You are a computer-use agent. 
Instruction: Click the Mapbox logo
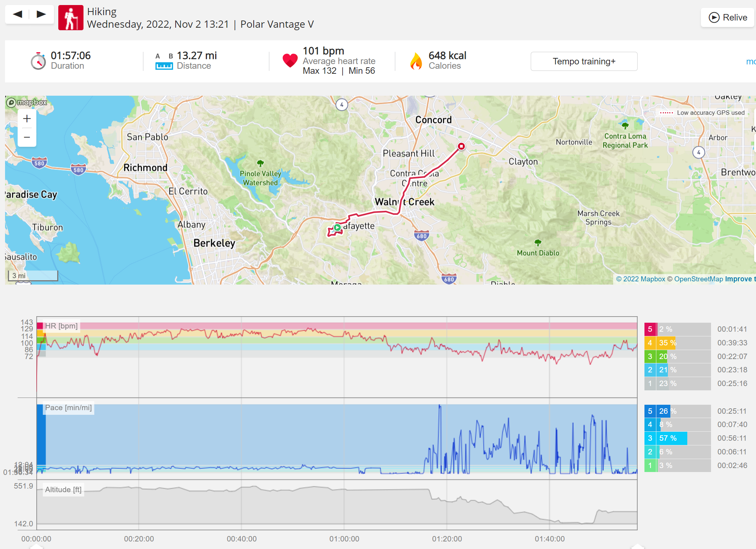27,103
